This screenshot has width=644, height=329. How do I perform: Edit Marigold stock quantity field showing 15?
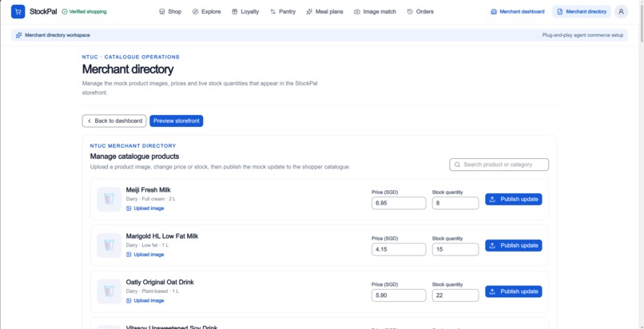(455, 249)
